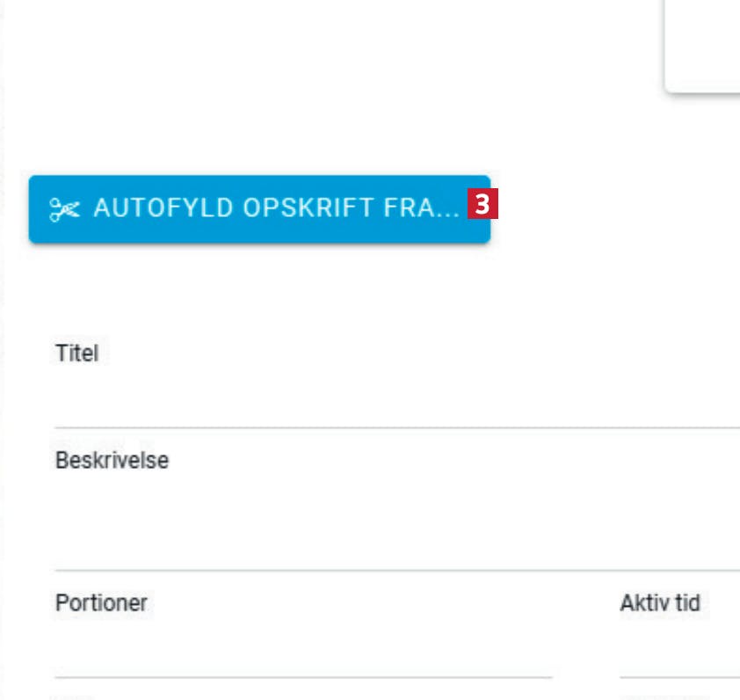Click the underline of the Titel field

[x=395, y=427]
